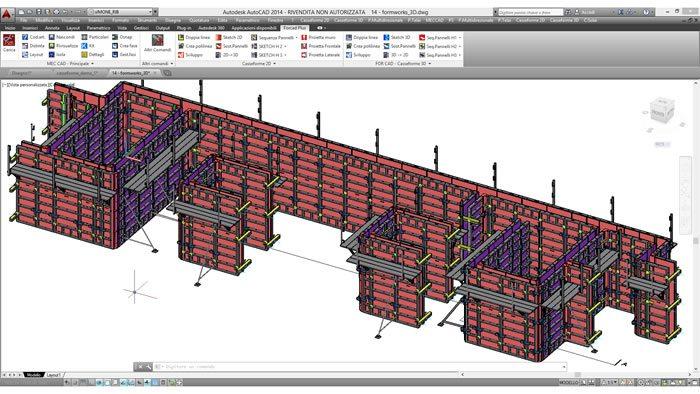The height and width of the screenshot is (394, 700).
Task: Run the Cod.art. command
Action: [x=33, y=37]
